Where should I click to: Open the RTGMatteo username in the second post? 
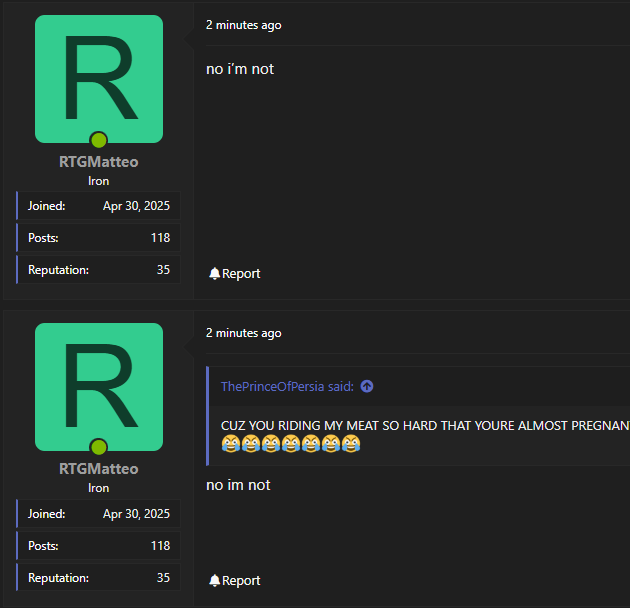click(x=98, y=469)
